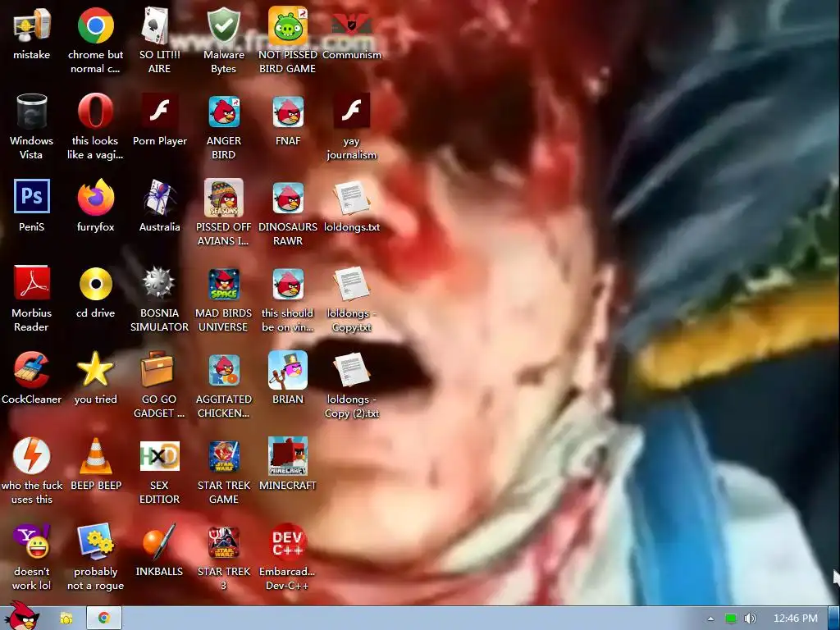This screenshot has height=630, width=840.
Task: Open the 'MAD BIRDS UNIVERSE' Space icon
Action: 223,284
